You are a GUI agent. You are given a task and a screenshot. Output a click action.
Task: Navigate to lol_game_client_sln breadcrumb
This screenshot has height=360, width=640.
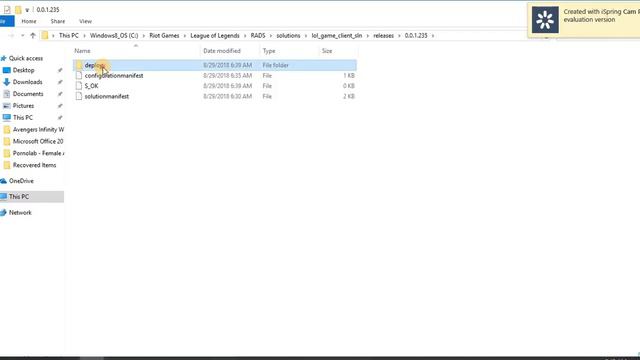coord(337,36)
